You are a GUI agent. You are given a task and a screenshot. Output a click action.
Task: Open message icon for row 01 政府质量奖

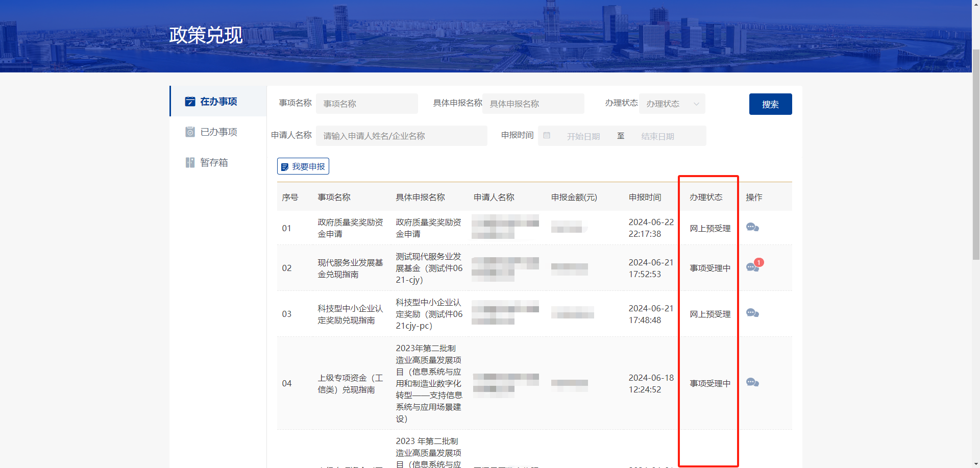pos(752,227)
